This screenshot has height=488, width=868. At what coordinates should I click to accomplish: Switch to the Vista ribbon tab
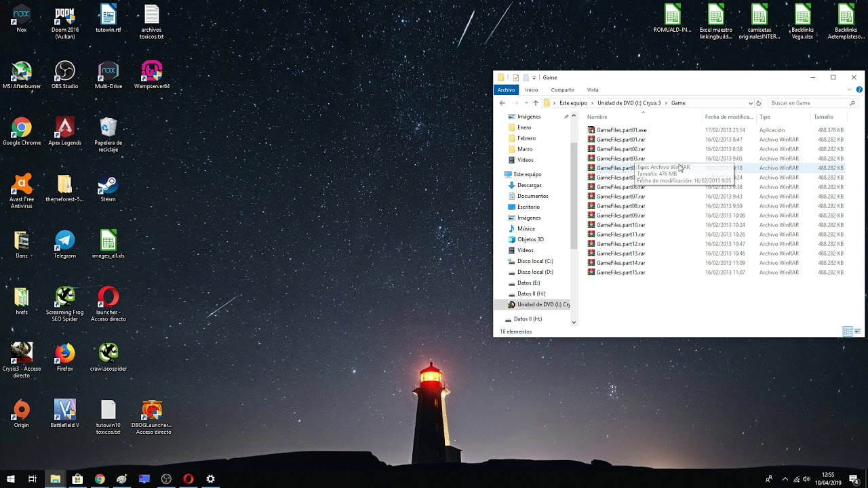(x=593, y=89)
